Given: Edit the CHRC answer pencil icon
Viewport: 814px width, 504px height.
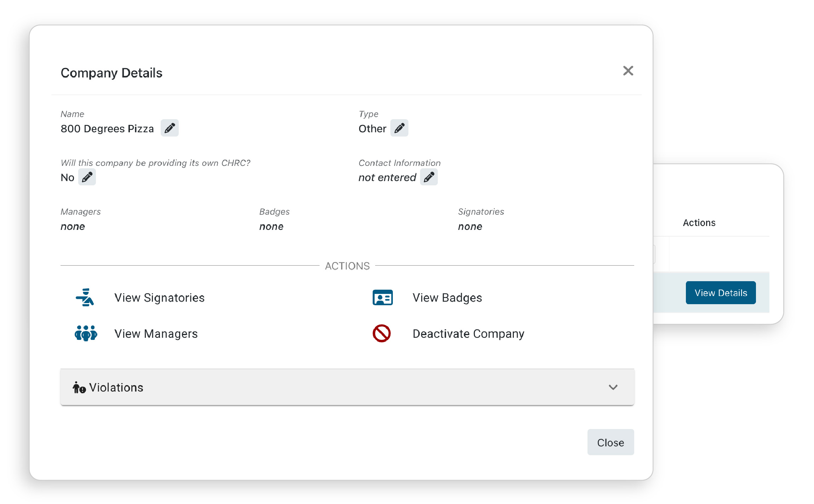Looking at the screenshot, I should tap(87, 177).
